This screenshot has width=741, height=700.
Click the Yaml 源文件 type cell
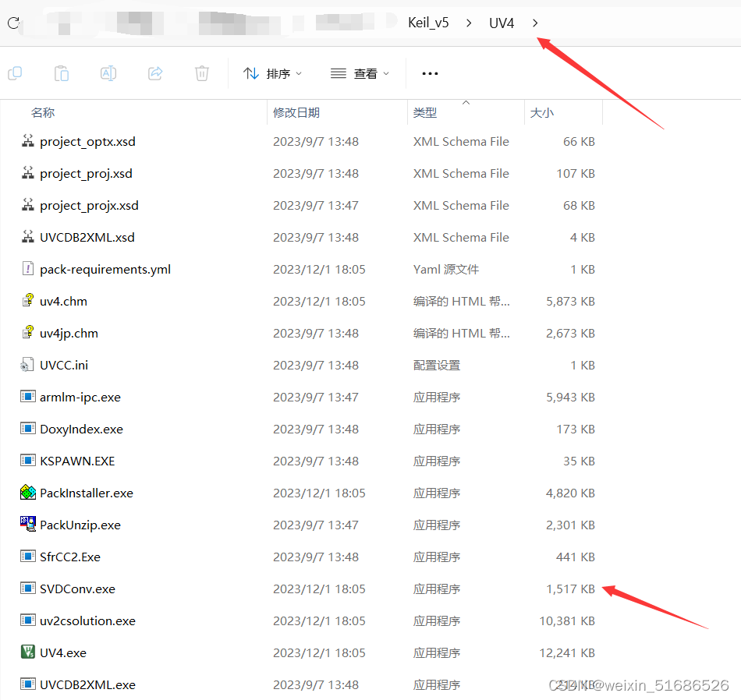click(446, 269)
